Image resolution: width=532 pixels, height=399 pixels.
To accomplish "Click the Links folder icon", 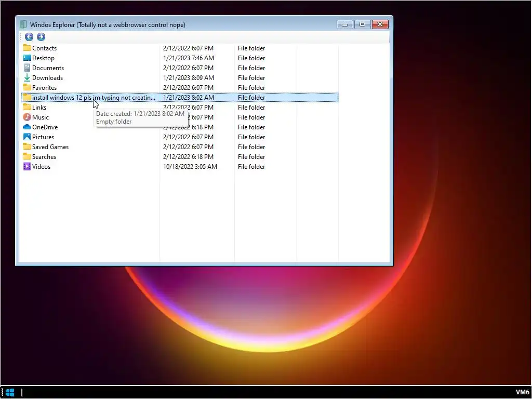I will [27, 107].
